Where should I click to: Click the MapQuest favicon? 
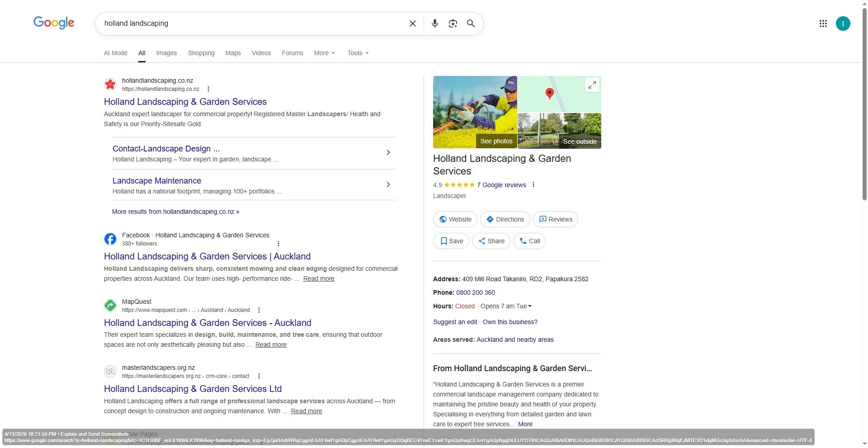[x=110, y=305]
